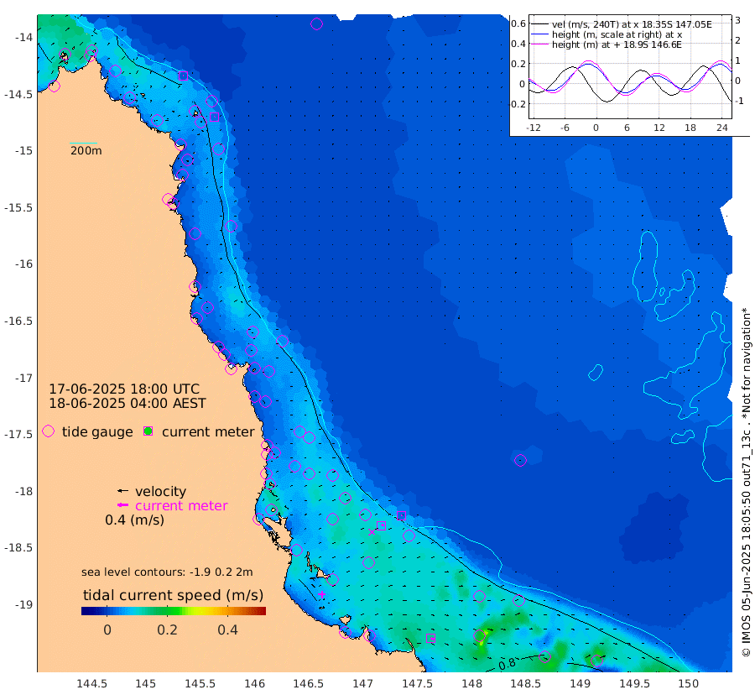Click the '0.4 (m/s)' scale text
755x700 pixels.
[x=134, y=520]
